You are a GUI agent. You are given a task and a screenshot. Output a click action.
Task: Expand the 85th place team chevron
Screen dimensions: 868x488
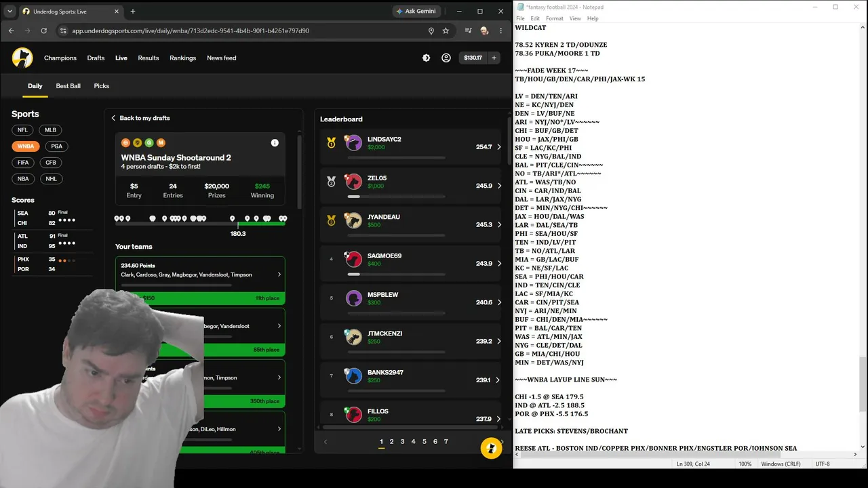pos(279,326)
